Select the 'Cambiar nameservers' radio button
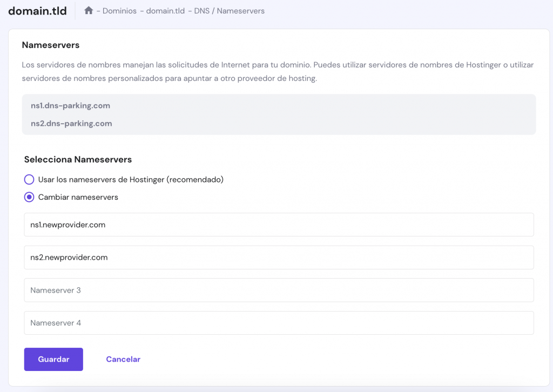Image resolution: width=553 pixels, height=392 pixels. tap(29, 197)
